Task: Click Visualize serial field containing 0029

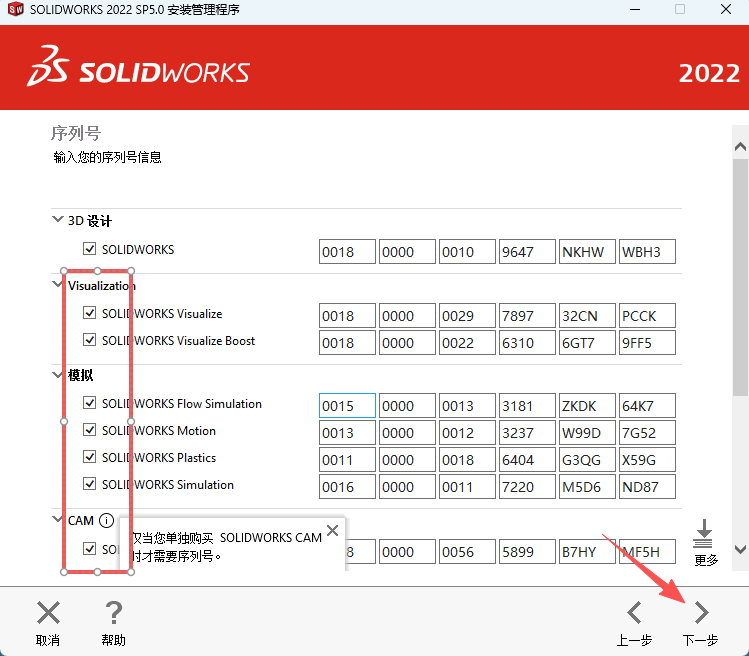Action: [x=467, y=316]
